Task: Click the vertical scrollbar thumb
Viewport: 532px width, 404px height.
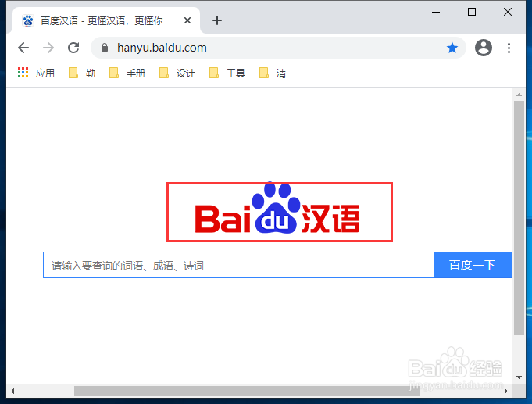Action: coord(519,218)
